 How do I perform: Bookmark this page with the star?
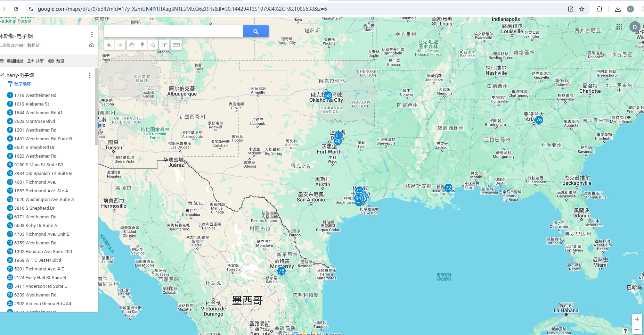point(582,9)
